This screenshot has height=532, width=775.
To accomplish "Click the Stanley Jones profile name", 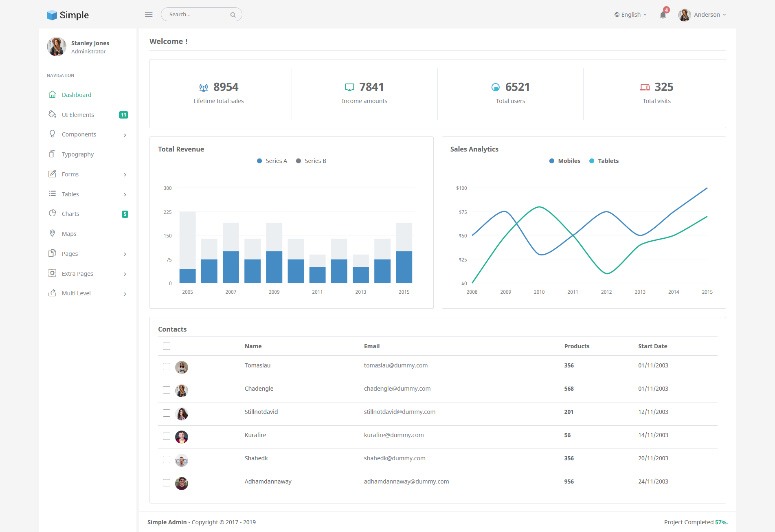I will tap(90, 43).
